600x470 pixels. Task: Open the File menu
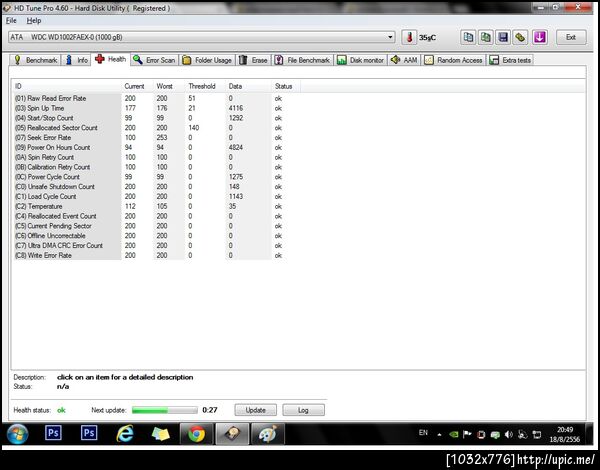coord(11,21)
